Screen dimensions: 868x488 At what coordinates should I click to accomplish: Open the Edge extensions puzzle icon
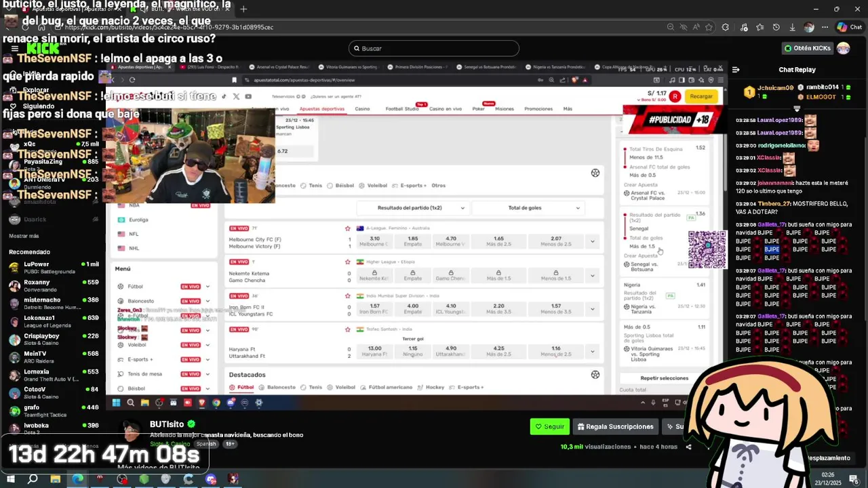(x=726, y=27)
